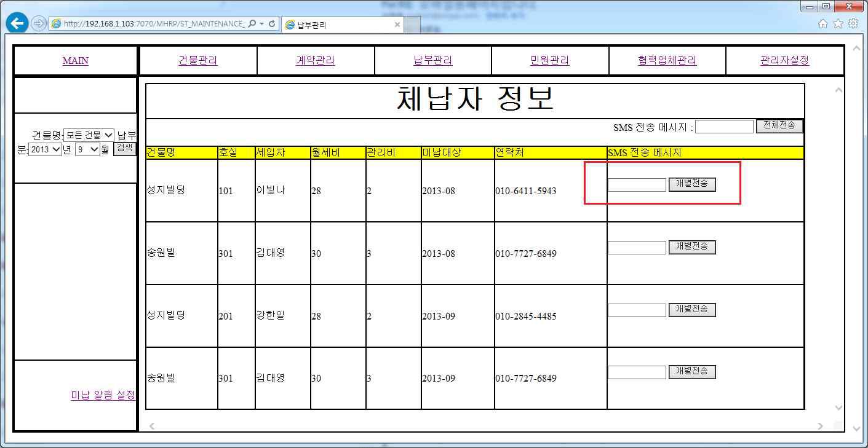Select phone number 010-6411-5943
Screen dimensions: 868x448
coord(525,191)
